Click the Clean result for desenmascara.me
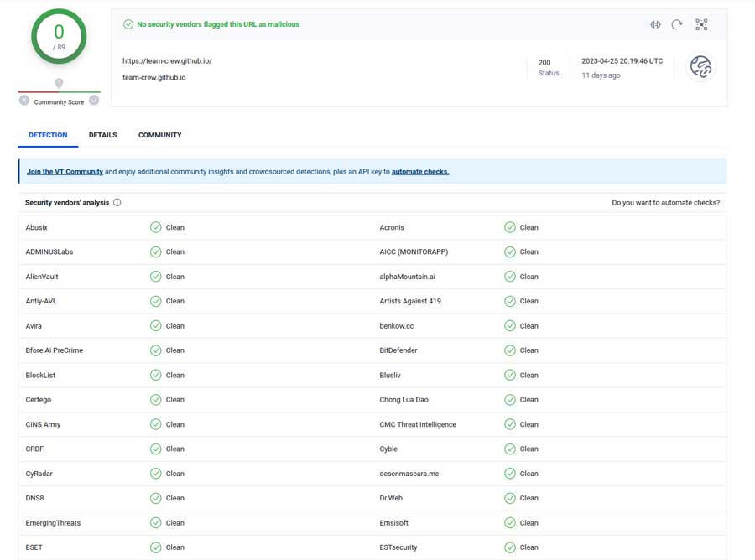 (529, 474)
